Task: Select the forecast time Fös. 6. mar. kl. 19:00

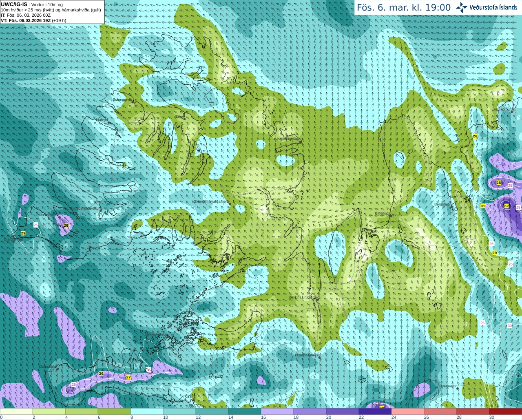Action: [x=404, y=8]
